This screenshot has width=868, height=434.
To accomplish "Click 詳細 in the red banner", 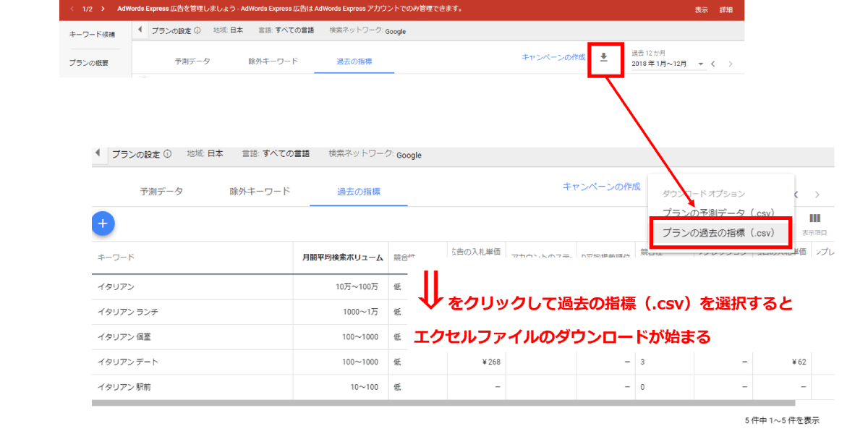I will (726, 9).
